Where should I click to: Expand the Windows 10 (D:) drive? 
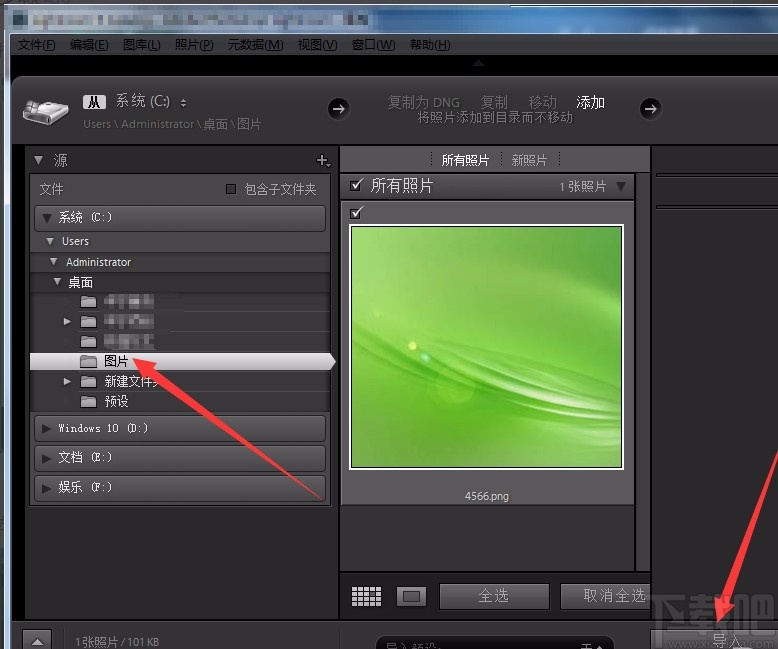tap(47, 429)
